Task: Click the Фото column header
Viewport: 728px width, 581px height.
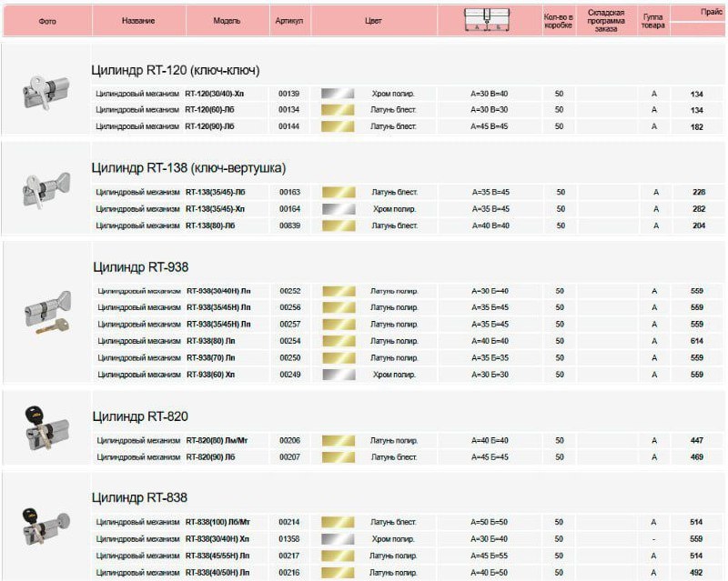Action: point(47,21)
